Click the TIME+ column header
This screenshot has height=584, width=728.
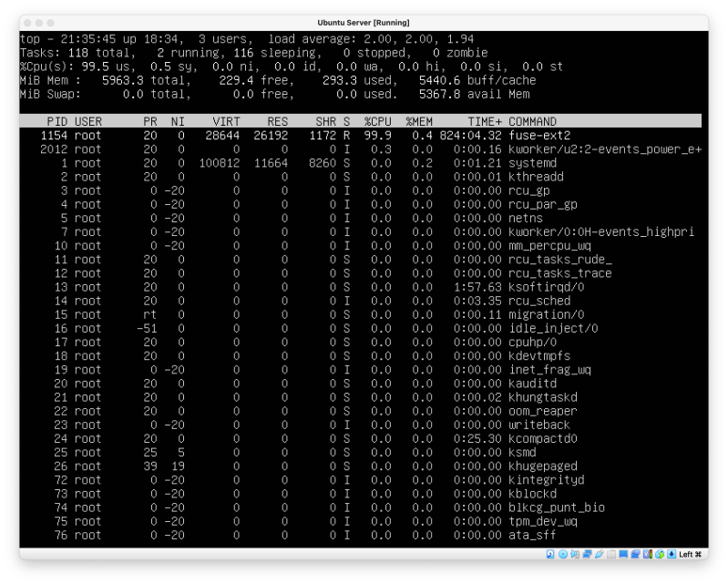pos(485,121)
